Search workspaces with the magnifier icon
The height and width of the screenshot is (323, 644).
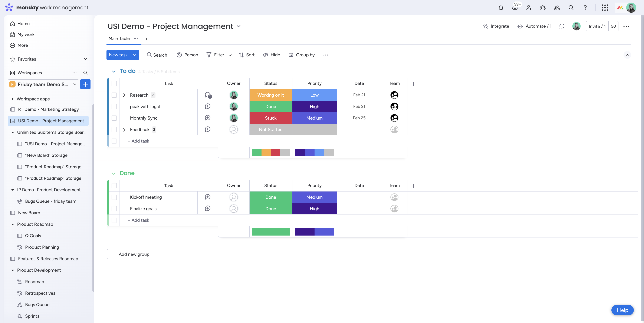point(85,73)
